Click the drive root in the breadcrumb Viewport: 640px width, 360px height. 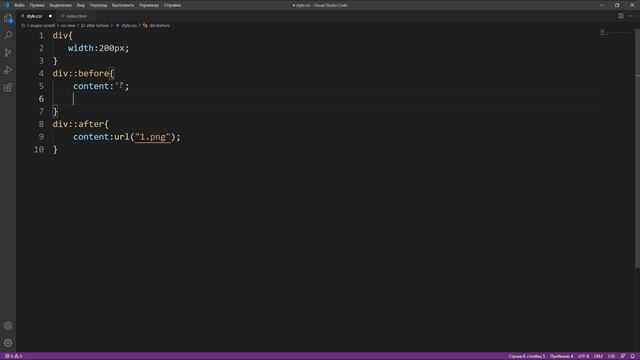coord(23,26)
